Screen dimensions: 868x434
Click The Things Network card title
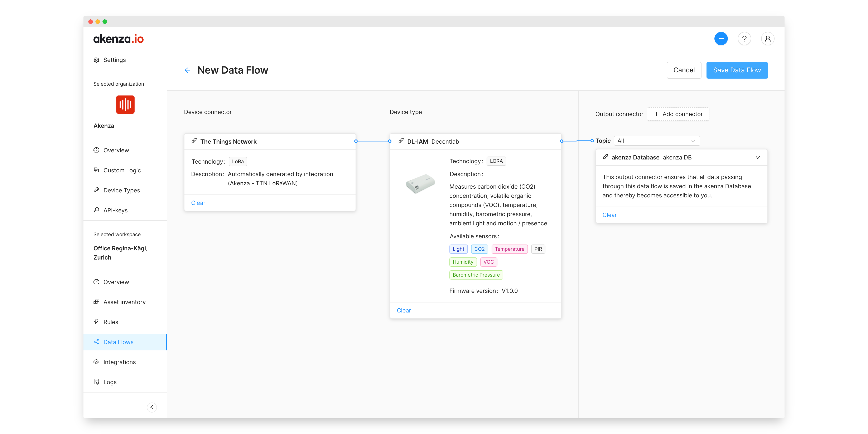tap(228, 142)
